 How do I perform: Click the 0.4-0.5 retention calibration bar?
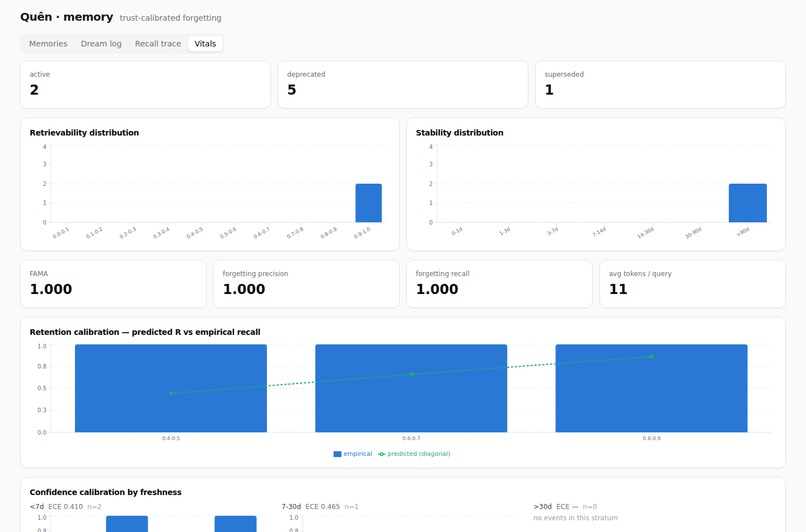pyautogui.click(x=171, y=389)
